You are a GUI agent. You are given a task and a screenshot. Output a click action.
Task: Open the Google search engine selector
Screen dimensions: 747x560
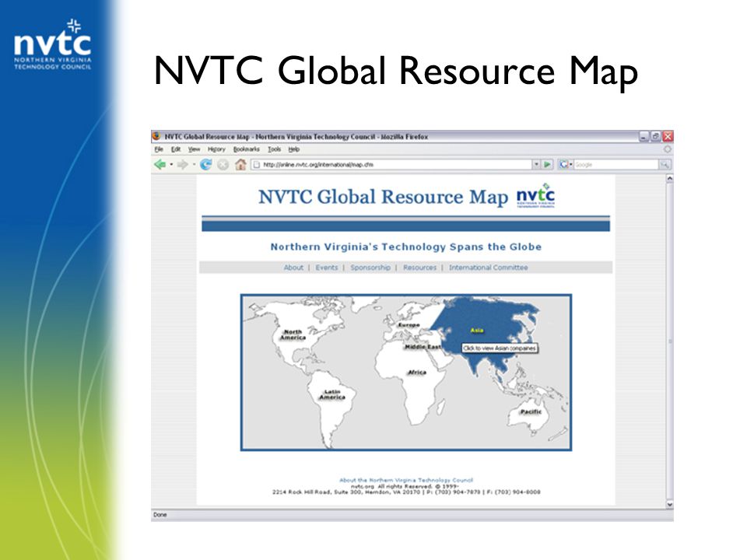point(566,164)
